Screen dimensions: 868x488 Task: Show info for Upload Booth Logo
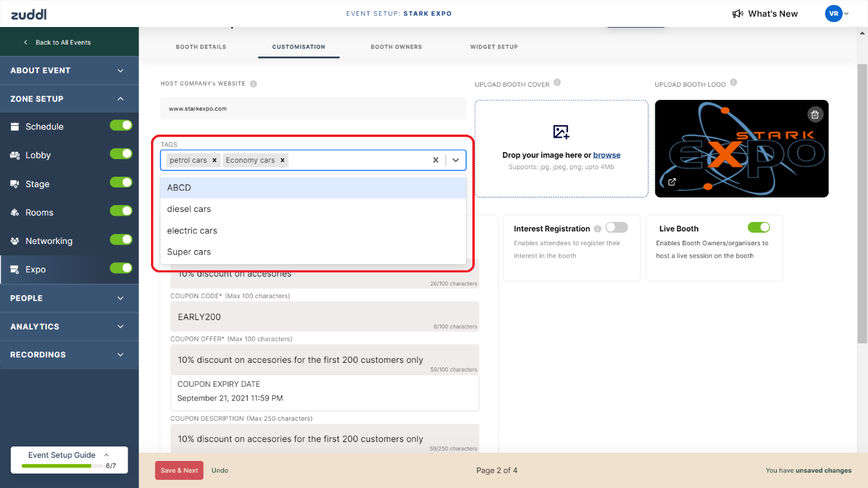coord(733,83)
